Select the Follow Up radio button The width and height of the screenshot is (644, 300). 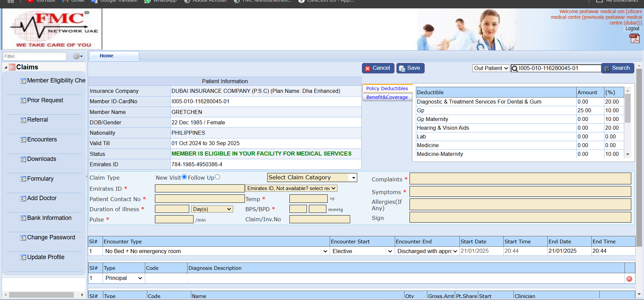(x=217, y=177)
